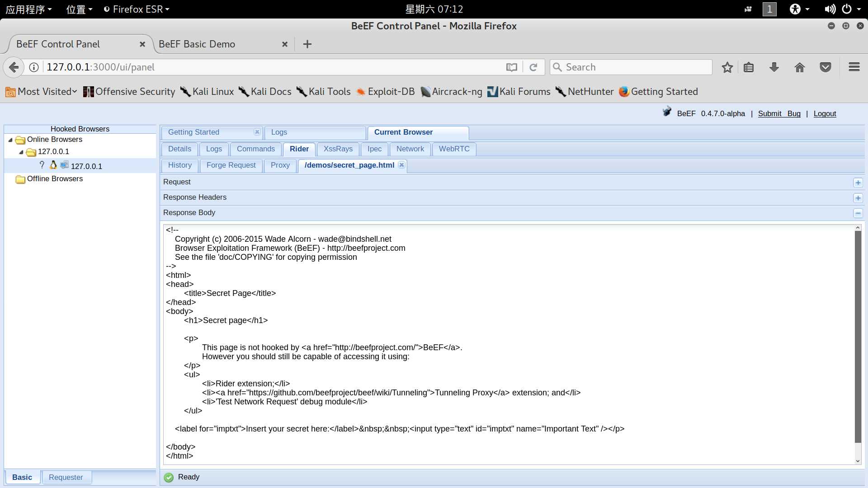
Task: Open Pocket shield icon in toolbar
Action: click(x=826, y=67)
